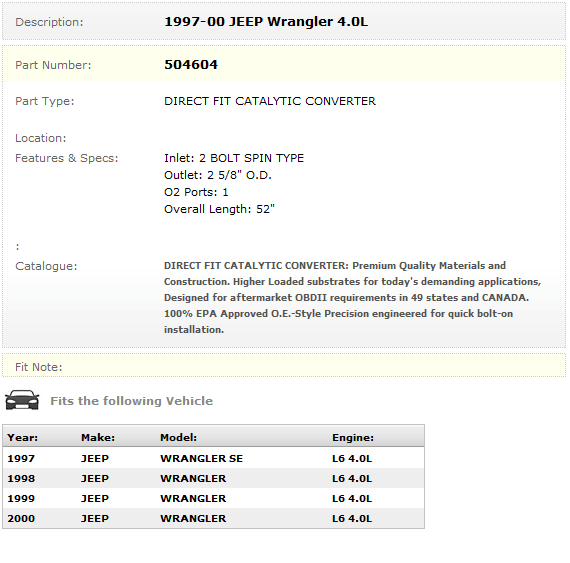The width and height of the screenshot is (570, 563).
Task: Click the Make: column header
Action: point(98,437)
